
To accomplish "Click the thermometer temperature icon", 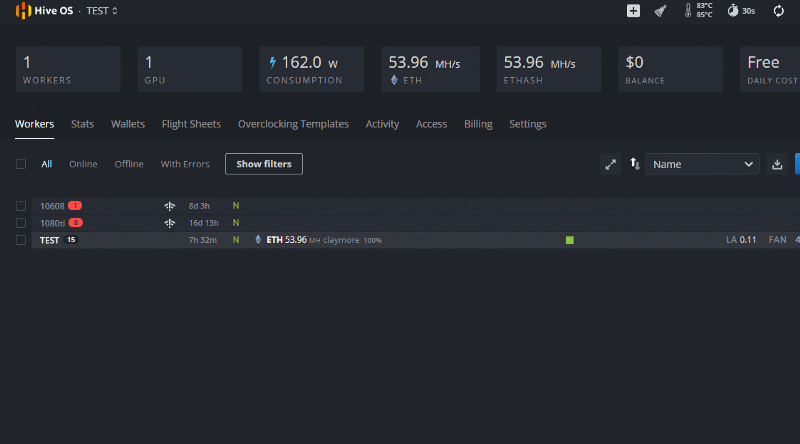I will pyautogui.click(x=688, y=11).
